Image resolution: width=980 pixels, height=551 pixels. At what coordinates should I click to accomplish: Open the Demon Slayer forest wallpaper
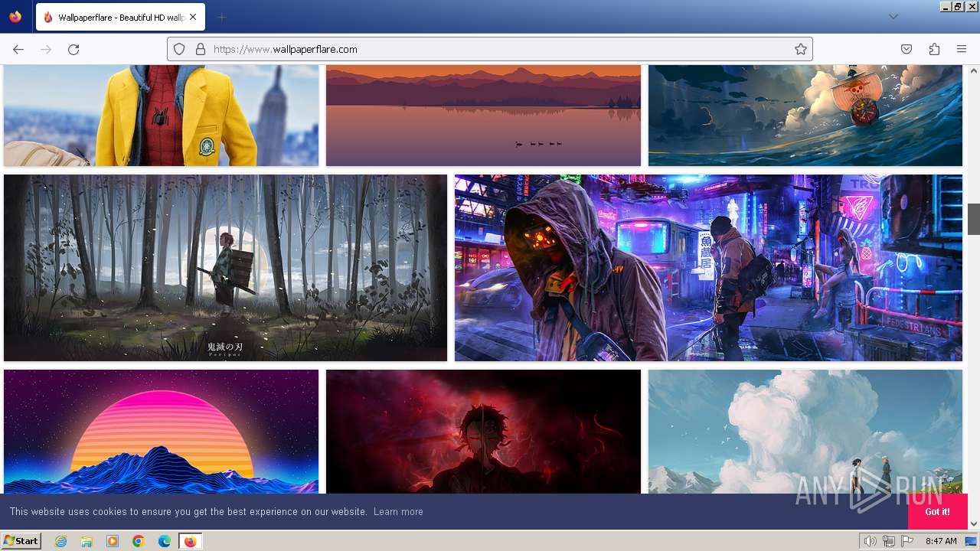click(x=225, y=268)
